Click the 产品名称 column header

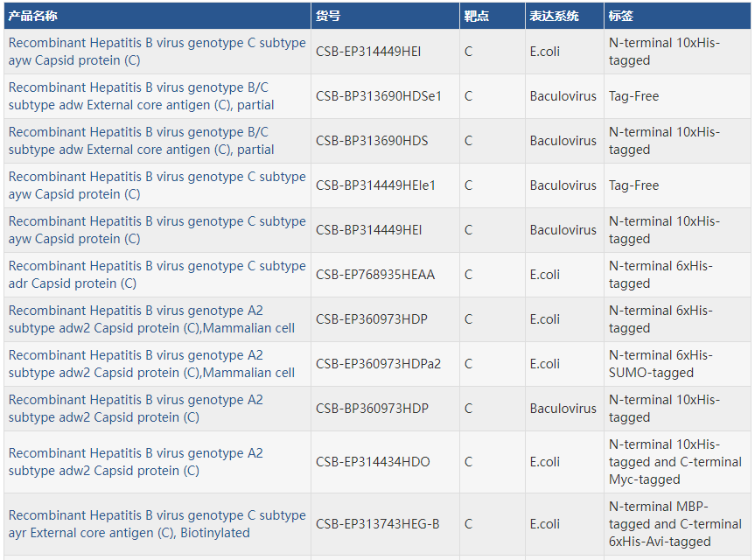coord(33,16)
